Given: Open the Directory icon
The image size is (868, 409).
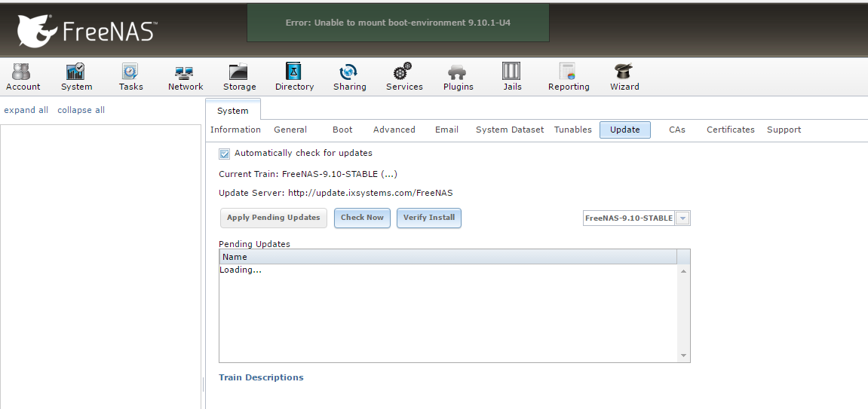Looking at the screenshot, I should 293,72.
